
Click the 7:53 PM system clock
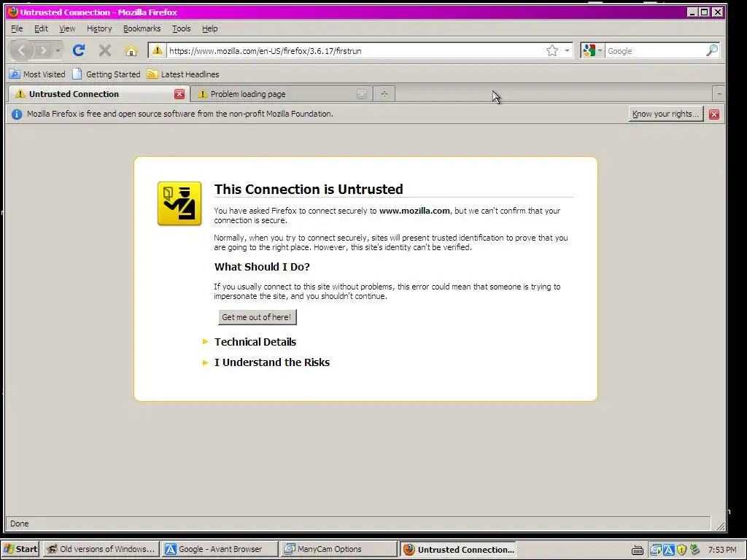click(x=722, y=550)
